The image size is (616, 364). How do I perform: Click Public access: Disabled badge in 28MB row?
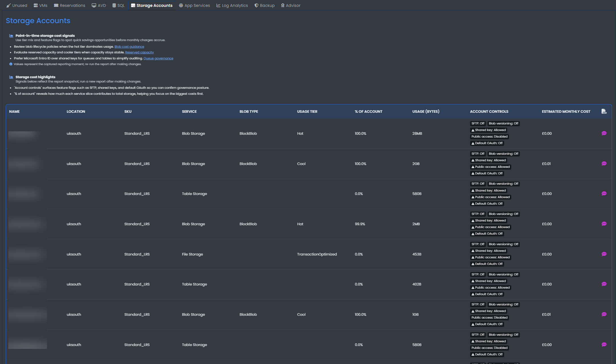(x=489, y=136)
